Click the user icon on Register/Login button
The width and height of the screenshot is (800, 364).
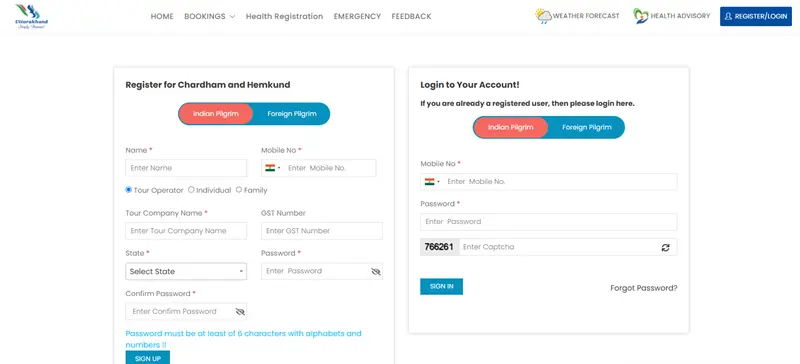[728, 16]
